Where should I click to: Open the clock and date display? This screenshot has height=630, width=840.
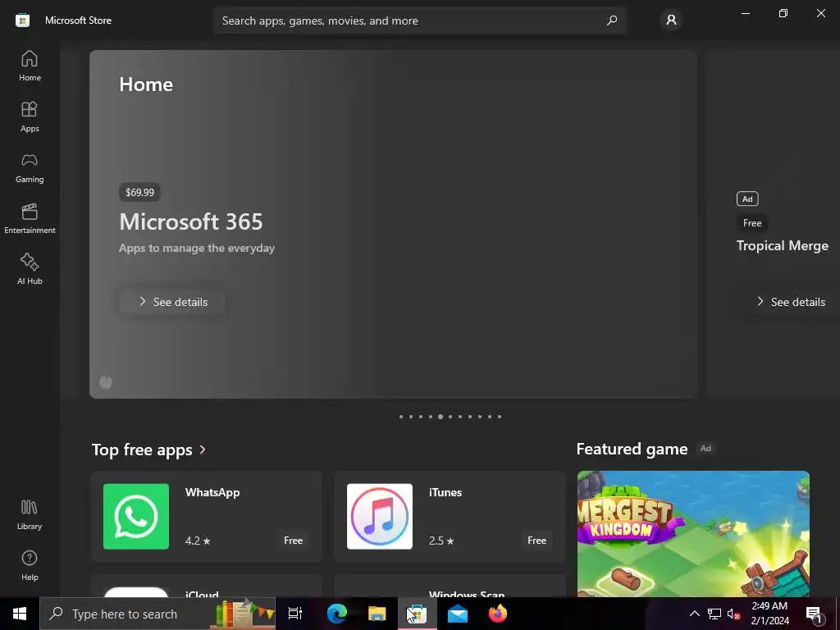coord(769,614)
